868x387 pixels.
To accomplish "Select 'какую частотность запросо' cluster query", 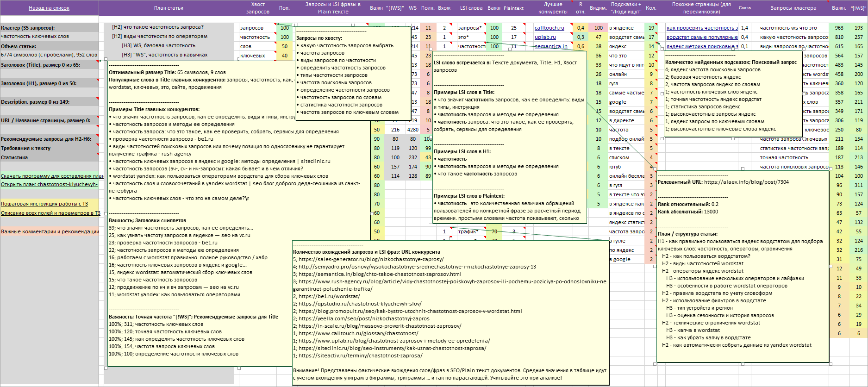I will [793, 37].
